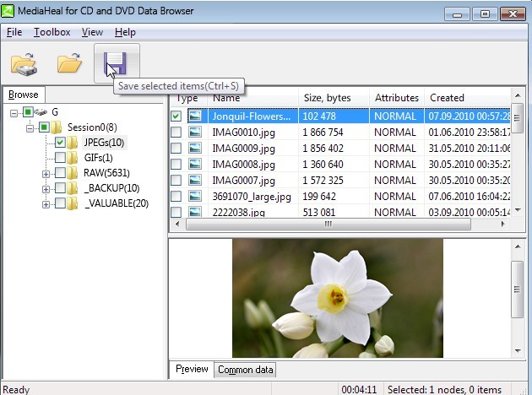532x395 pixels.
Task: Check the RAW(5631) folder checkbox
Action: coord(60,173)
